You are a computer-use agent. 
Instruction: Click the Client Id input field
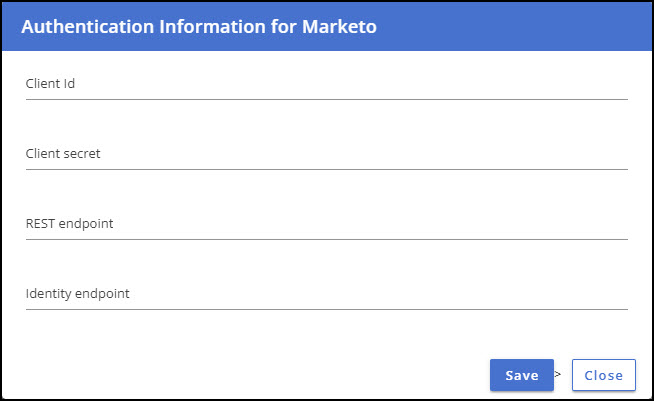pos(327,84)
